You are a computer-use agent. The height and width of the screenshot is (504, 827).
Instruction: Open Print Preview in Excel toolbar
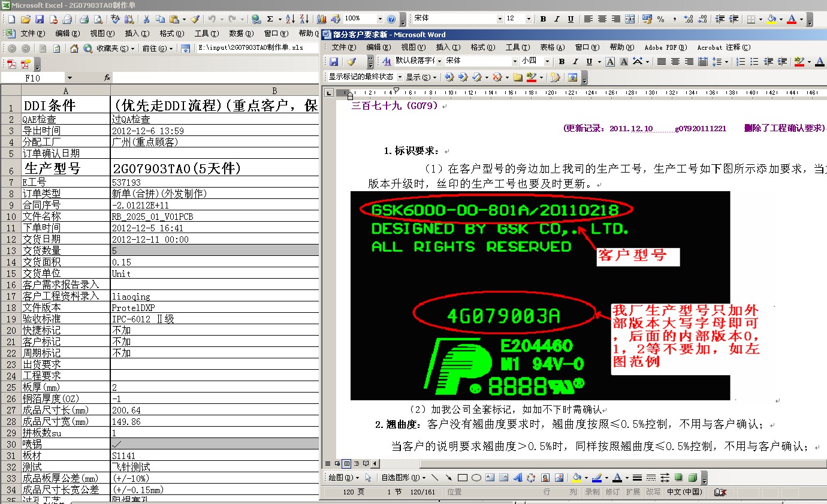point(98,19)
